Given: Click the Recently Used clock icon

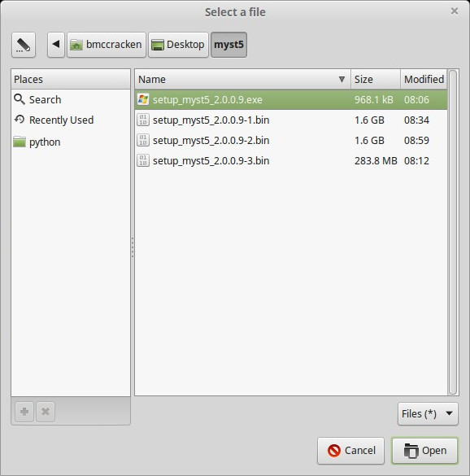Looking at the screenshot, I should 20,119.
